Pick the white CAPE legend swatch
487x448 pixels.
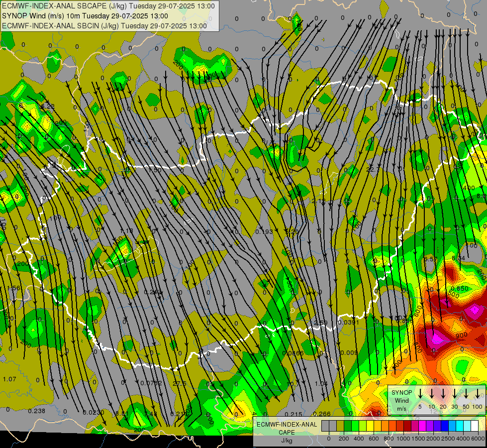point(475,426)
